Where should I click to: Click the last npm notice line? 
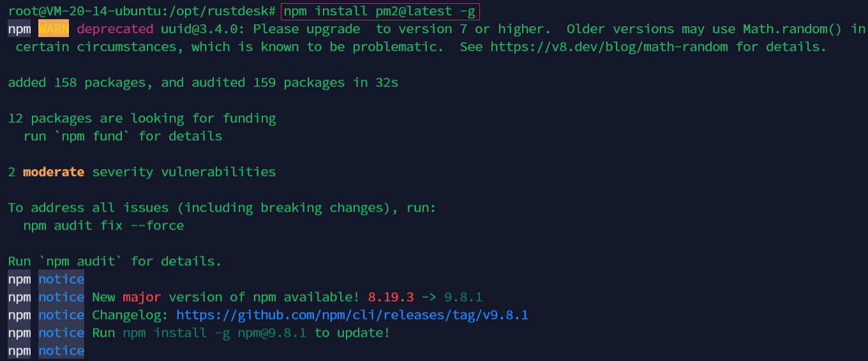coord(46,351)
